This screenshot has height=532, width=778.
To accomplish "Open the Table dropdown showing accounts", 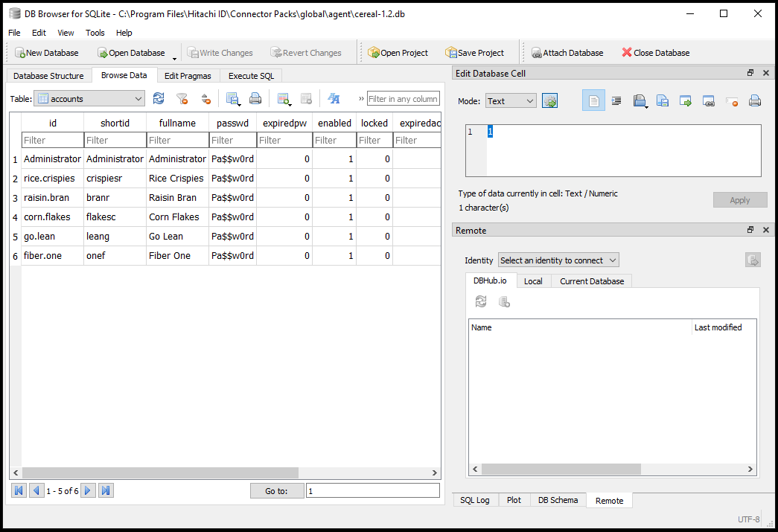I will pyautogui.click(x=89, y=99).
